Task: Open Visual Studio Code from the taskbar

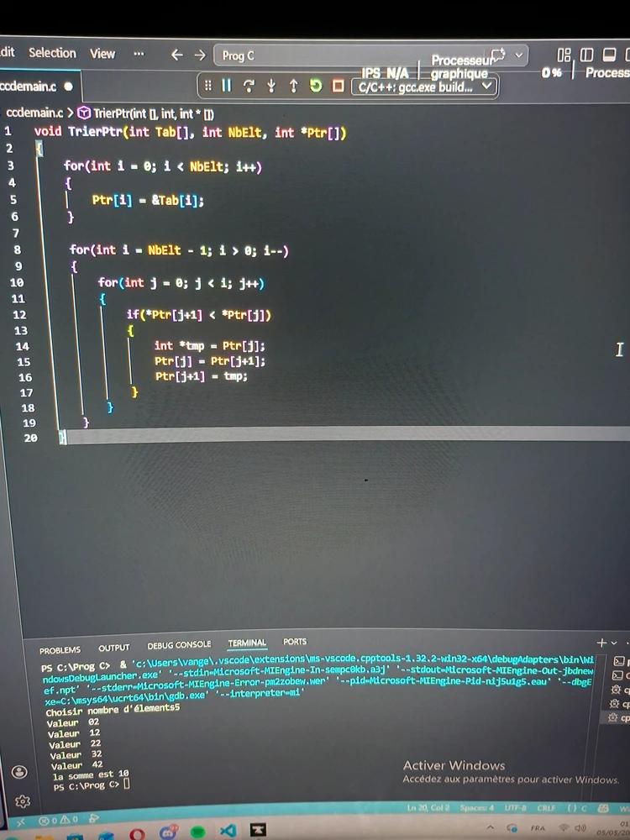Action: (x=228, y=831)
